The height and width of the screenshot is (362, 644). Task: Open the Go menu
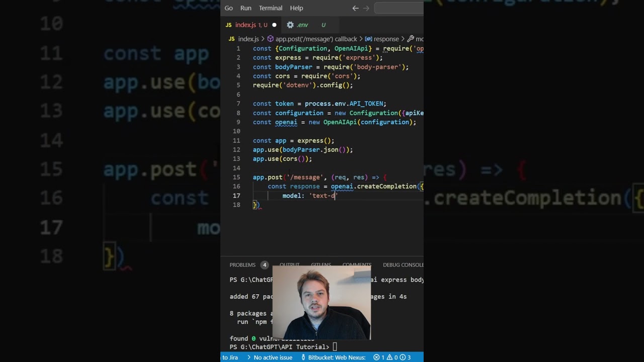(229, 8)
